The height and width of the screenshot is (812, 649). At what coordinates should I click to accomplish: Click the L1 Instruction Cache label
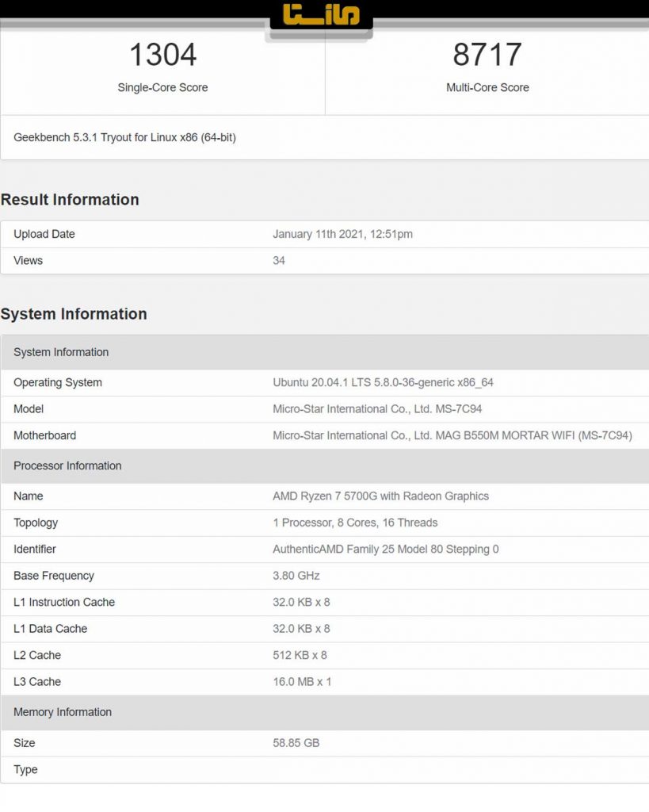point(64,603)
